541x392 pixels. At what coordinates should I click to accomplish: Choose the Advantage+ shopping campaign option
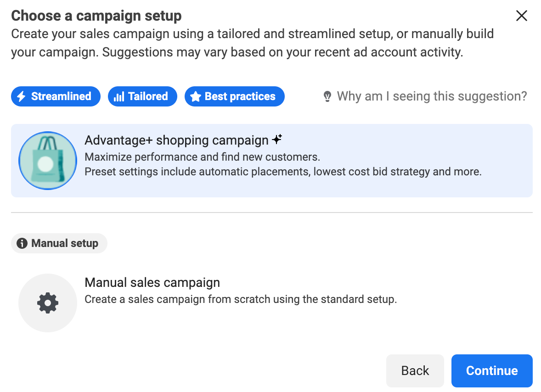pos(176,140)
